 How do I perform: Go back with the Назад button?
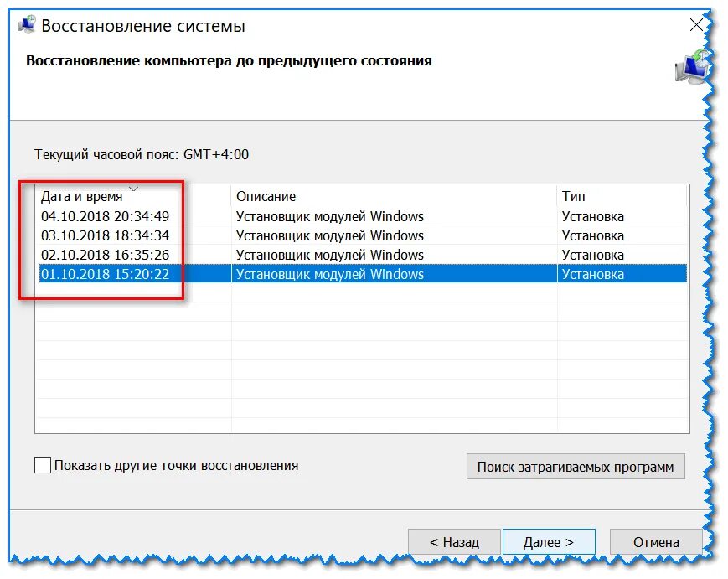[x=454, y=542]
